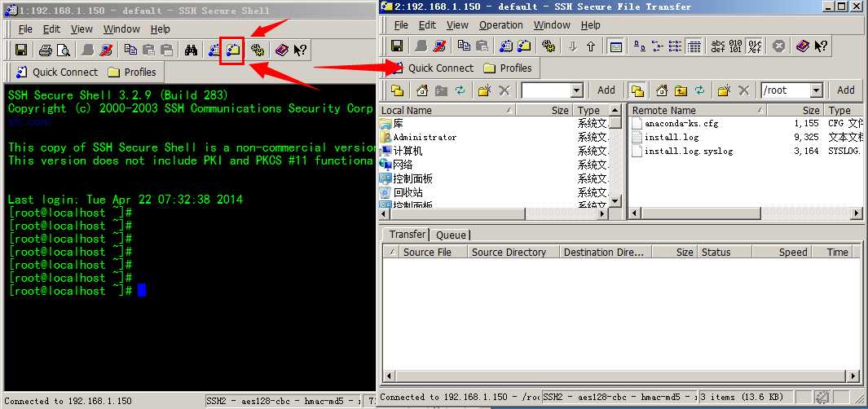Click Help book icon in File Transfer toolbar
The image size is (868, 409).
point(803,46)
